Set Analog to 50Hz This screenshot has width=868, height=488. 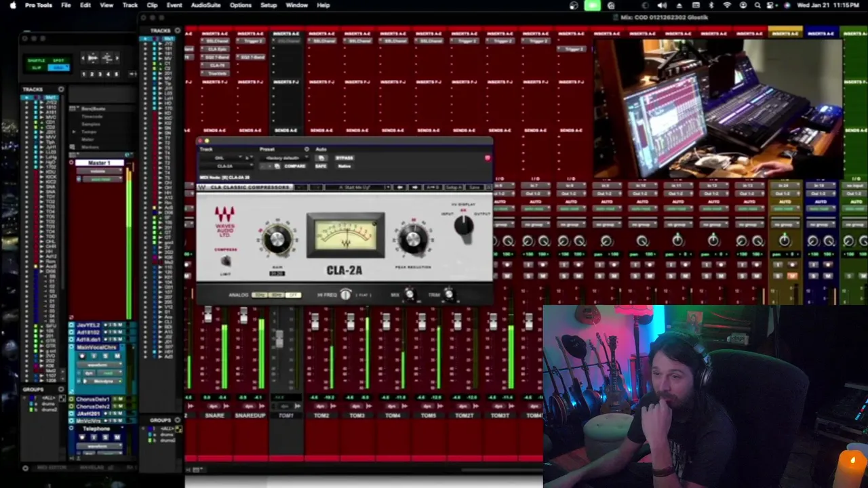260,295
